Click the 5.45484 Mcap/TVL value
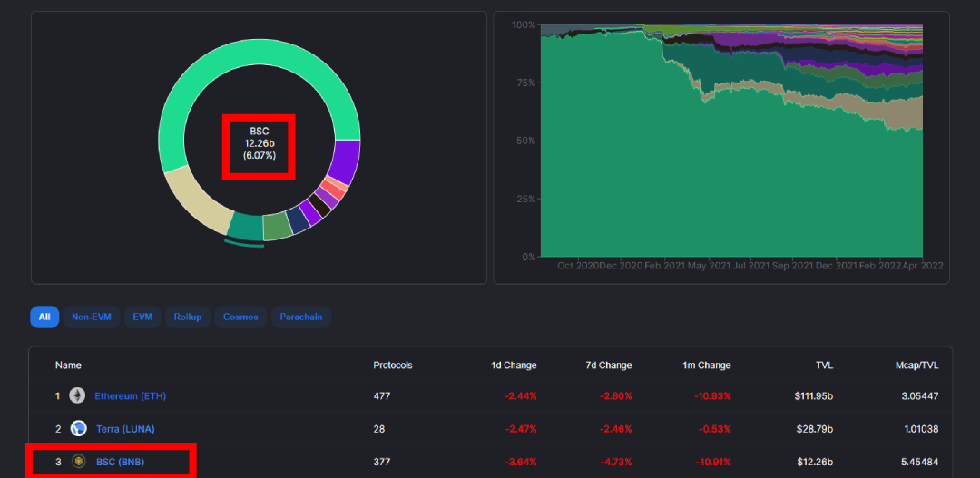980x478 pixels. pos(921,463)
